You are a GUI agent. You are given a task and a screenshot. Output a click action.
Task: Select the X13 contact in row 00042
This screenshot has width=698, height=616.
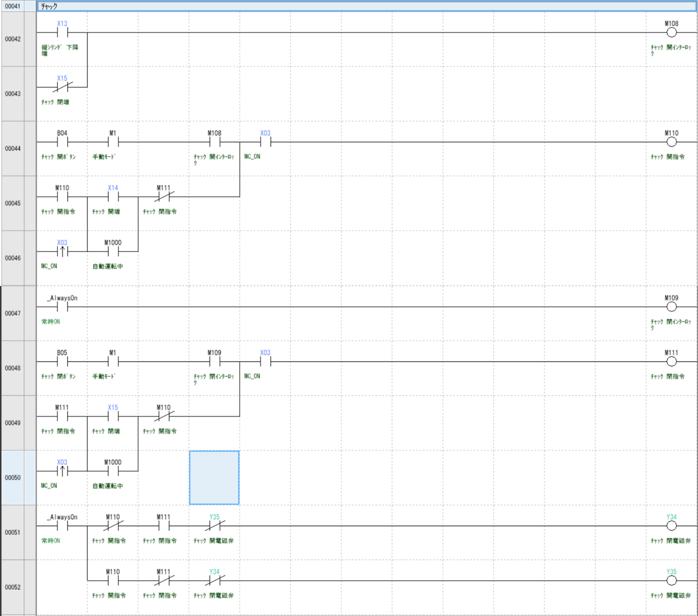click(62, 33)
